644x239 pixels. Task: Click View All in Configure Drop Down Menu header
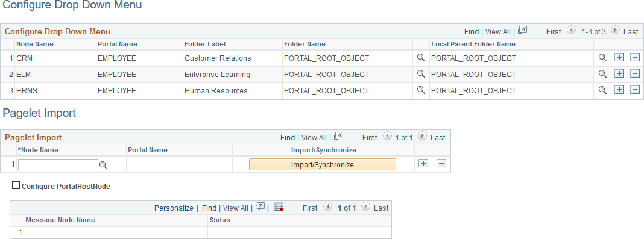[498, 31]
